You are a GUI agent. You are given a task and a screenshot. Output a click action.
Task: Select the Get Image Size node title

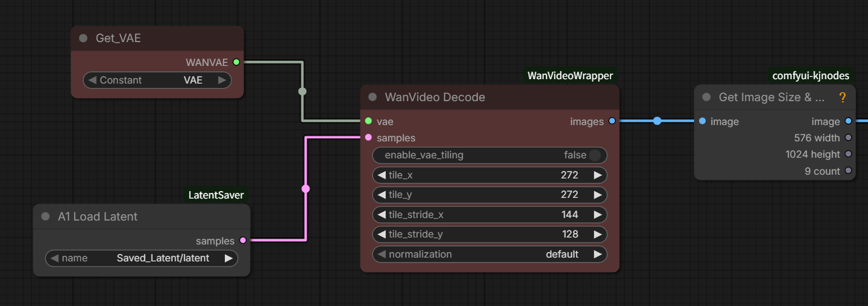click(x=771, y=97)
